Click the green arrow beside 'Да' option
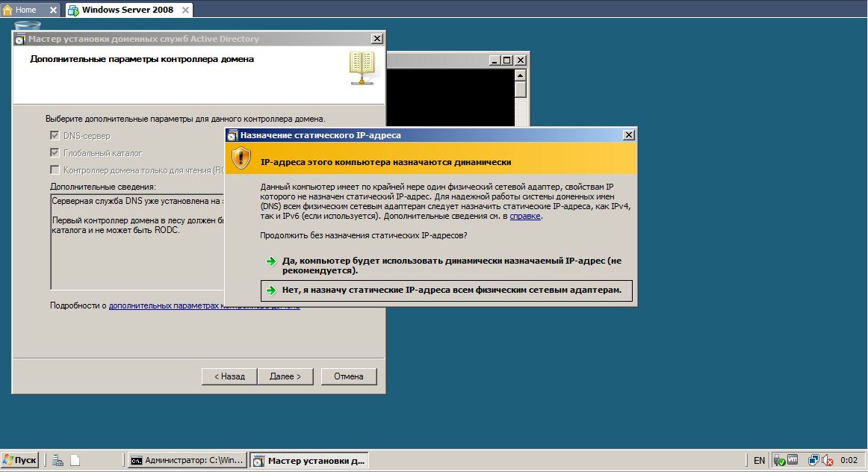Image resolution: width=868 pixels, height=472 pixels. (x=270, y=261)
